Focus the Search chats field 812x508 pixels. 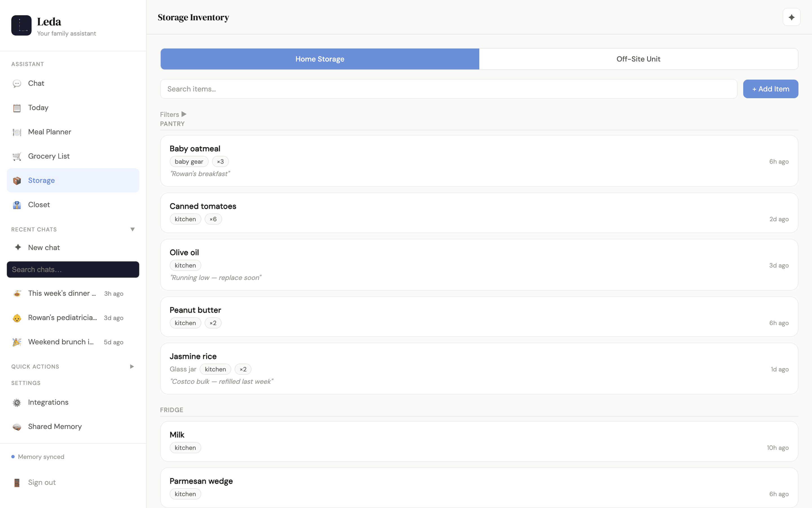(73, 270)
